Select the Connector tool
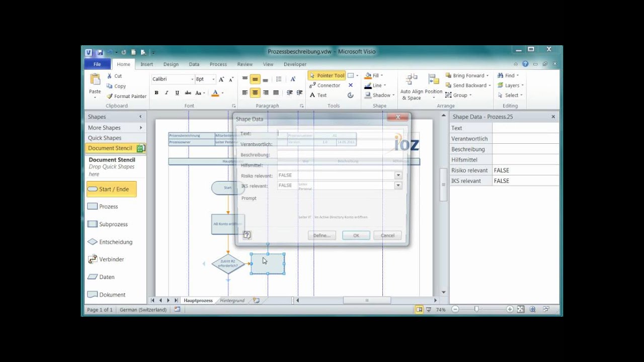This screenshot has width=644, height=362. 325,85
